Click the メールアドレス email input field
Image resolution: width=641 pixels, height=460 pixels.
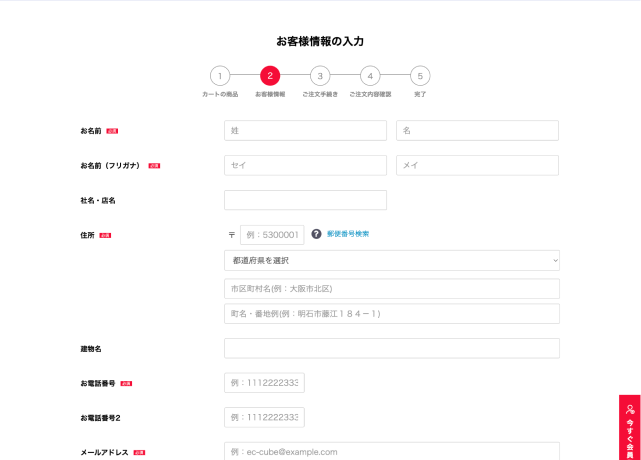(x=391, y=451)
